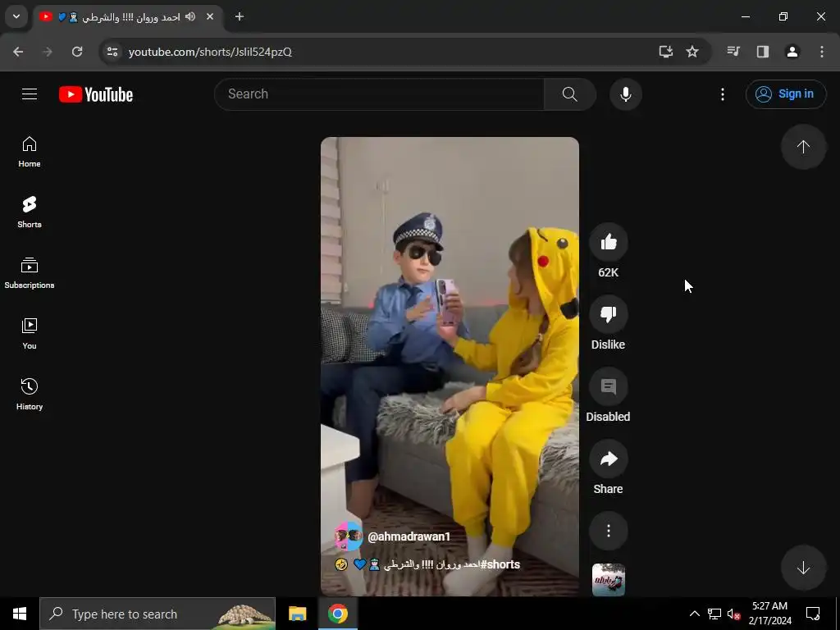This screenshot has width=840, height=630.
Task: Open a new tab
Action: click(240, 16)
